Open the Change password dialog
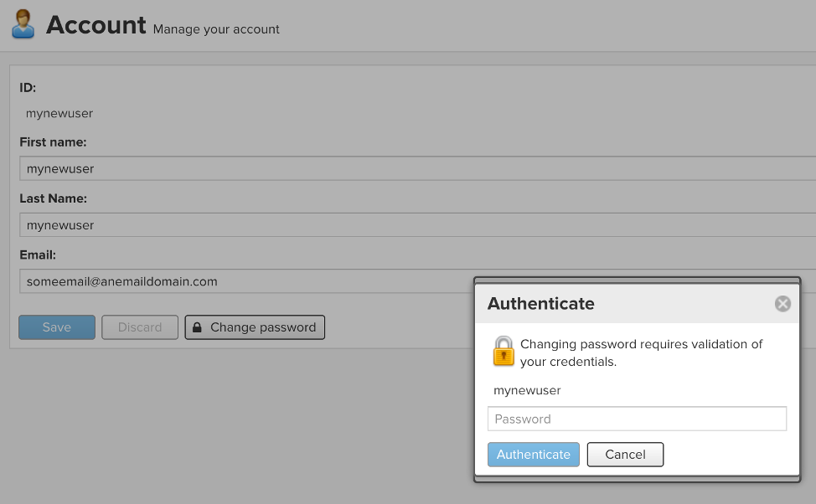Viewport: 816px width, 504px height. click(255, 327)
